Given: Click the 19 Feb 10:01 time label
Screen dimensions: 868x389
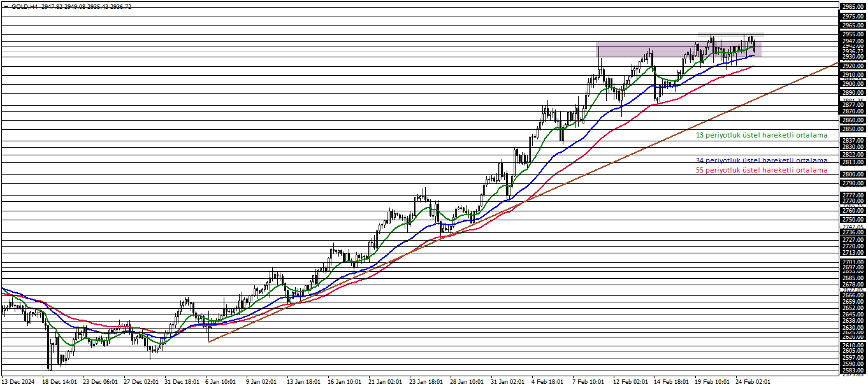Looking at the screenshot, I should (x=712, y=382).
